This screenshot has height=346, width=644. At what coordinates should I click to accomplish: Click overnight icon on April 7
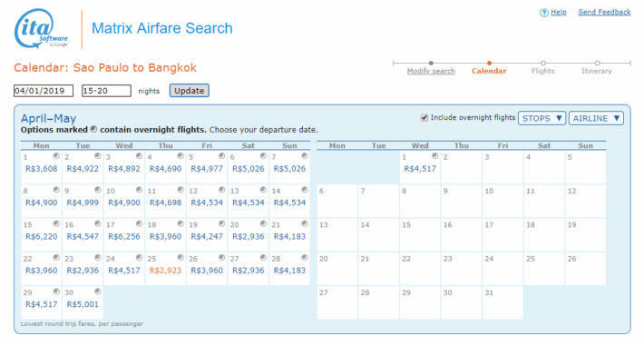[305, 156]
